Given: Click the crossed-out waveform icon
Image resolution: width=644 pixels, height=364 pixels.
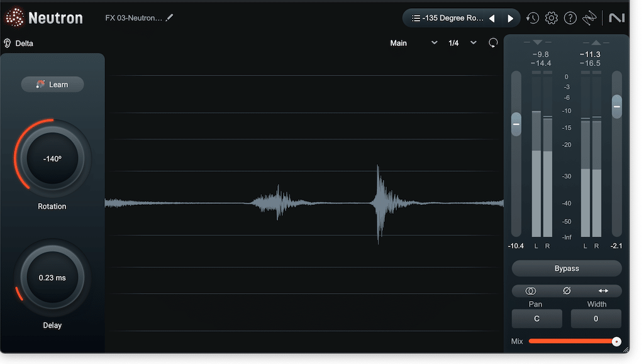Looking at the screenshot, I should pos(589,18).
